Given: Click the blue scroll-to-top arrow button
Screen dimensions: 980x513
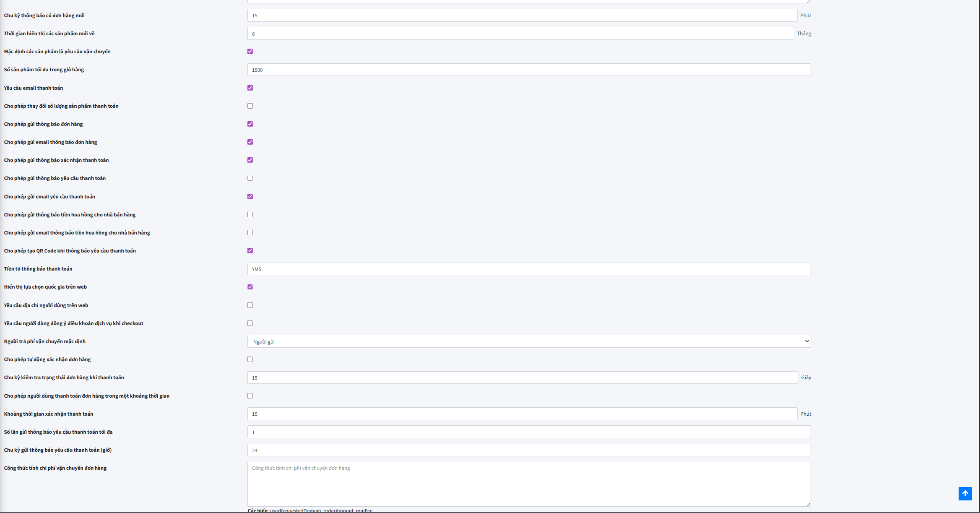Looking at the screenshot, I should (x=965, y=493).
